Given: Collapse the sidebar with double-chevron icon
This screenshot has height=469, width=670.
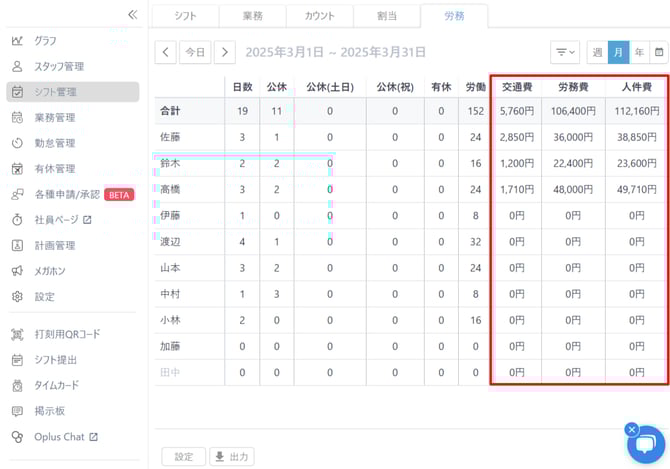Looking at the screenshot, I should point(132,14).
